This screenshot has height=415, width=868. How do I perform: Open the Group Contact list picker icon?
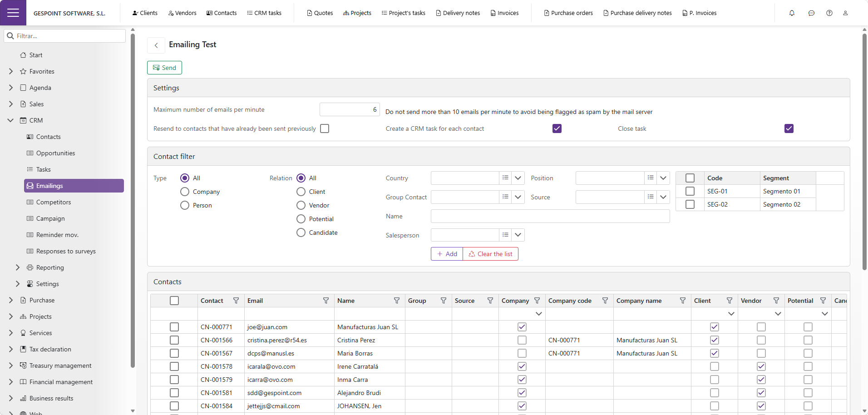click(505, 197)
